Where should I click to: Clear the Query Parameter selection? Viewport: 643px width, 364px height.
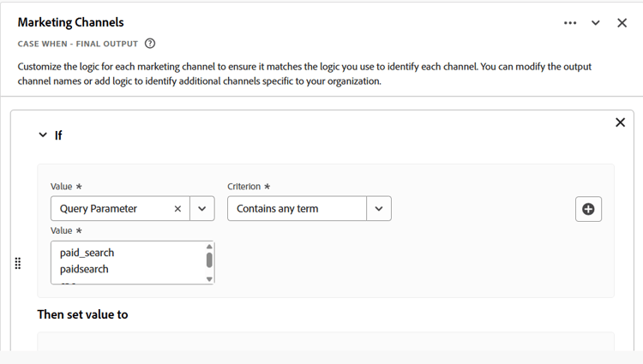pos(177,209)
